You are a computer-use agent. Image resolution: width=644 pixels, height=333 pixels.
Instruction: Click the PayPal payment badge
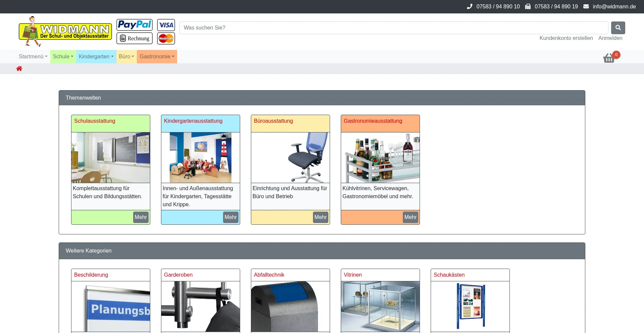coord(135,25)
